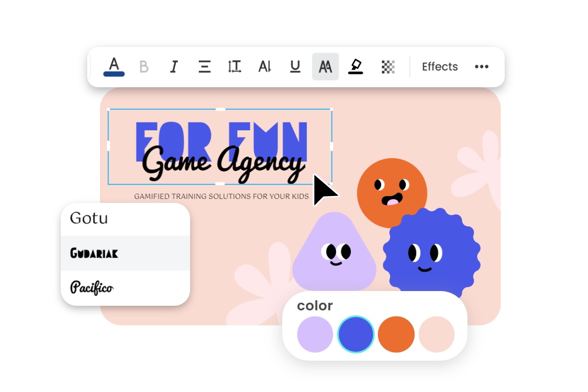Screen dimensions: 588x392
Task: Select the lavender triangle character
Action: [x=334, y=251]
